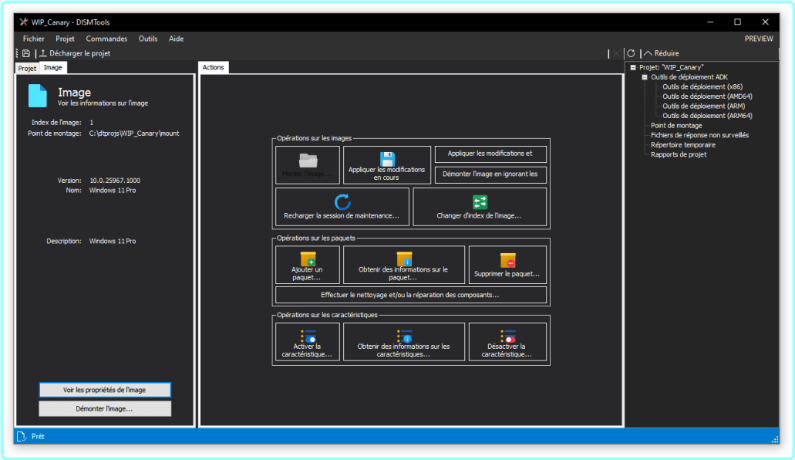Click the refresh icon above the project tree
Viewport: 795px width, 460px height.
coord(631,53)
